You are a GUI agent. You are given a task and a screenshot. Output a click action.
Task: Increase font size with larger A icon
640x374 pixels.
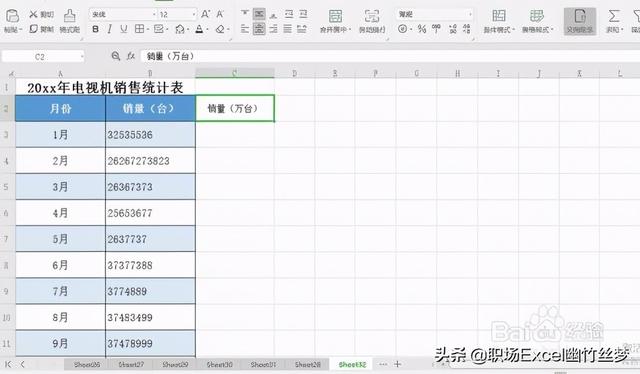coord(205,15)
